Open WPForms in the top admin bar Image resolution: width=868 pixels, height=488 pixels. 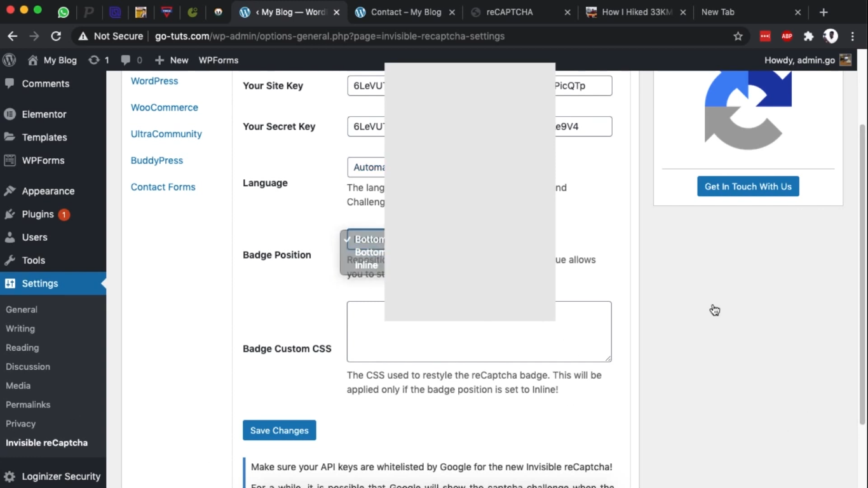coord(219,60)
